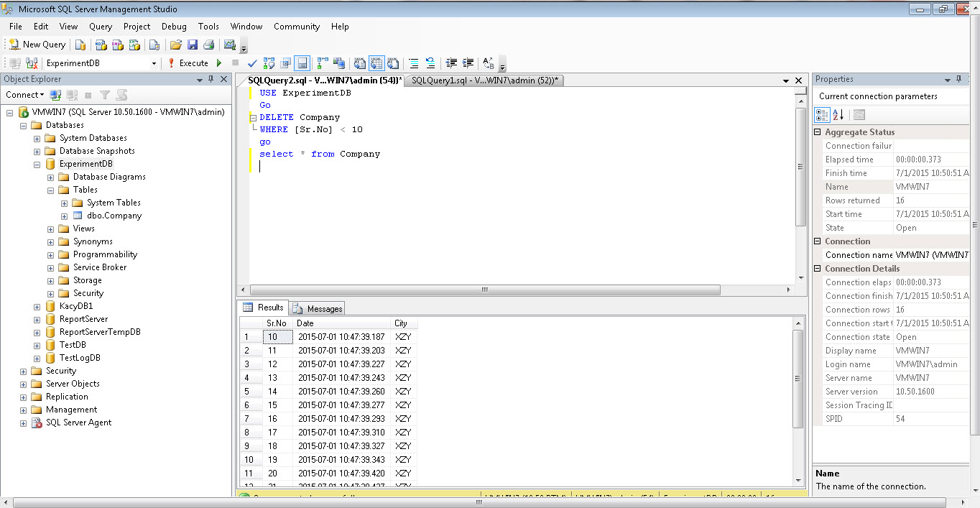980x508 pixels.
Task: Open the Community menu
Action: coord(297,27)
